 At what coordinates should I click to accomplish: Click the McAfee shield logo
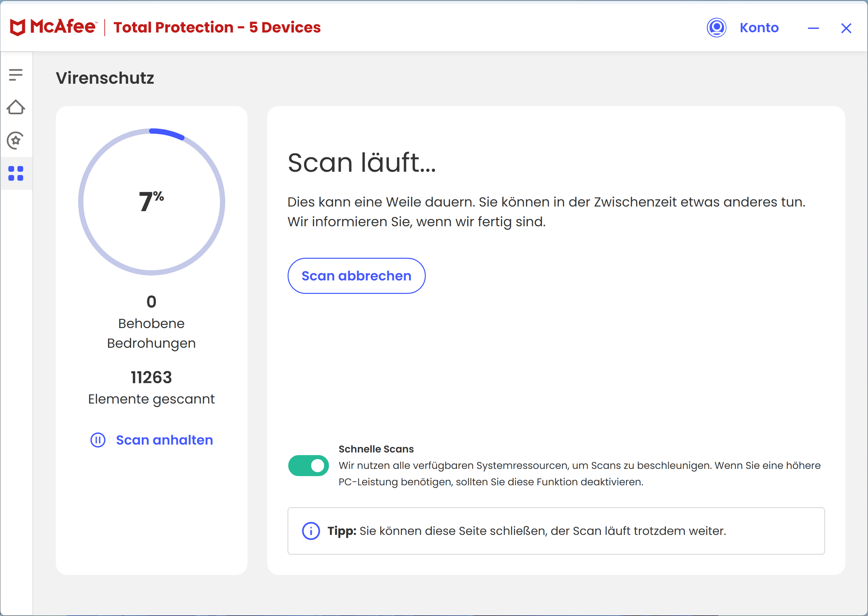(x=17, y=28)
